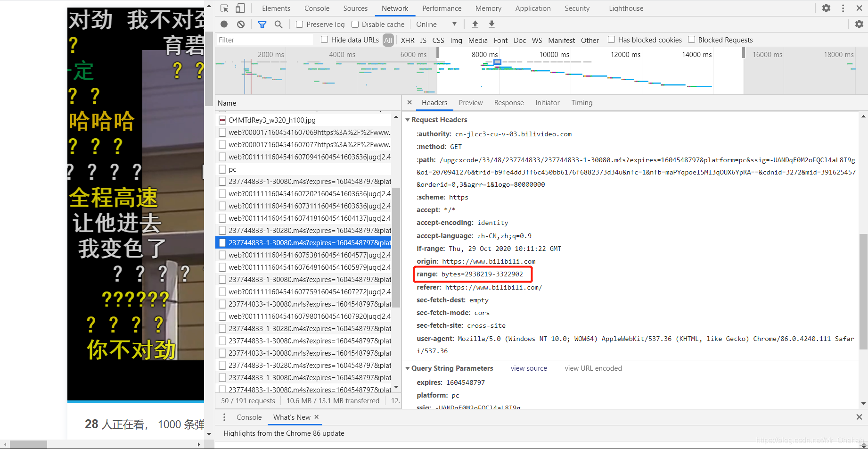868x449 pixels.
Task: Open the Lighthouse panel
Action: 626,8
